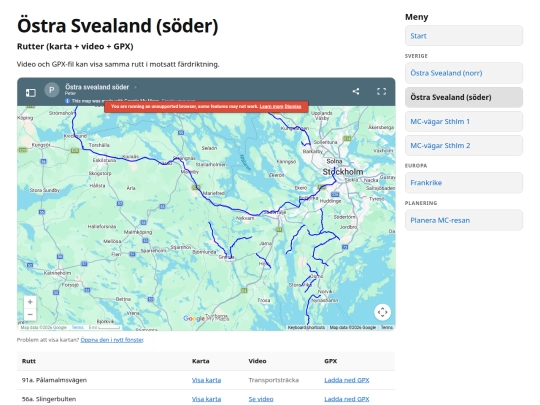The height and width of the screenshot is (405, 540).
Task: Click the Stockholm label on the map
Action: (343, 172)
